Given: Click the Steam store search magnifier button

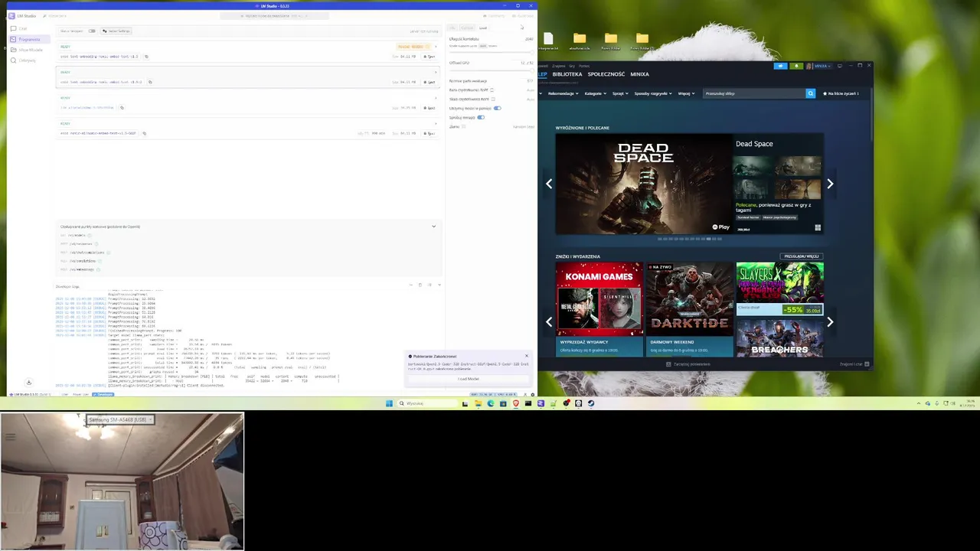Looking at the screenshot, I should [811, 93].
